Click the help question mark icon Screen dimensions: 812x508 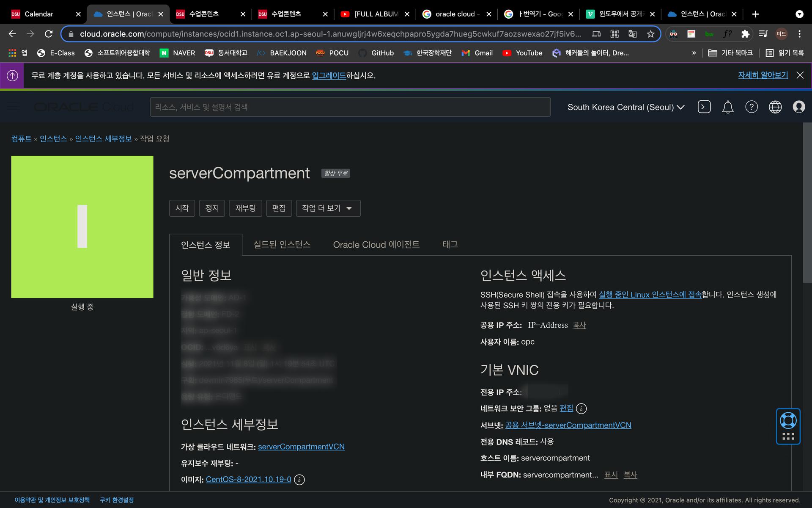click(751, 107)
